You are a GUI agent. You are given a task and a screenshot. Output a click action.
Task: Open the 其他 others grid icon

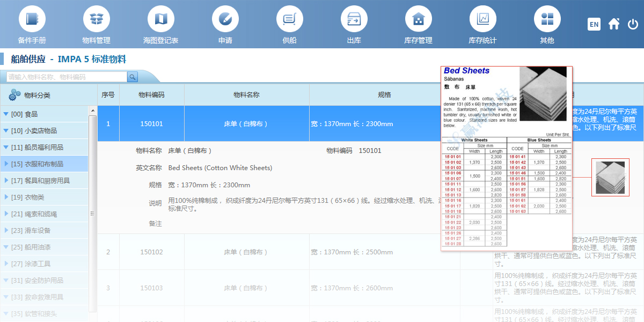(x=547, y=19)
